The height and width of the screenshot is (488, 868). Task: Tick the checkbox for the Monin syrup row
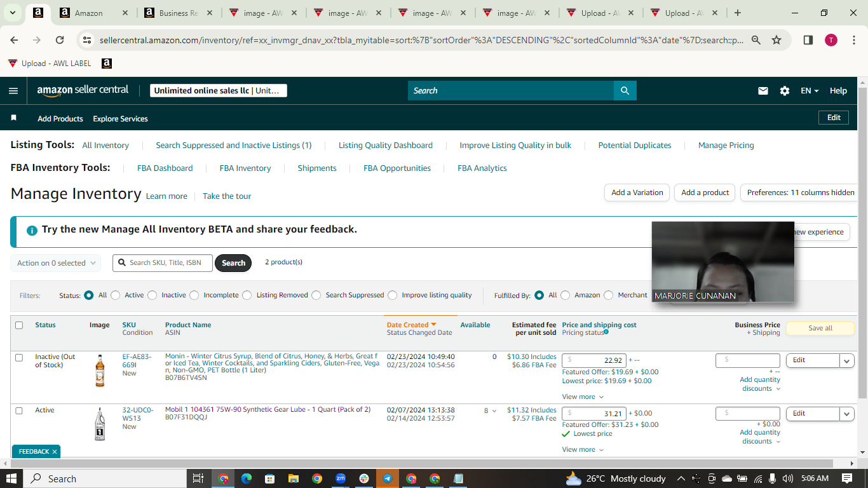(19, 358)
